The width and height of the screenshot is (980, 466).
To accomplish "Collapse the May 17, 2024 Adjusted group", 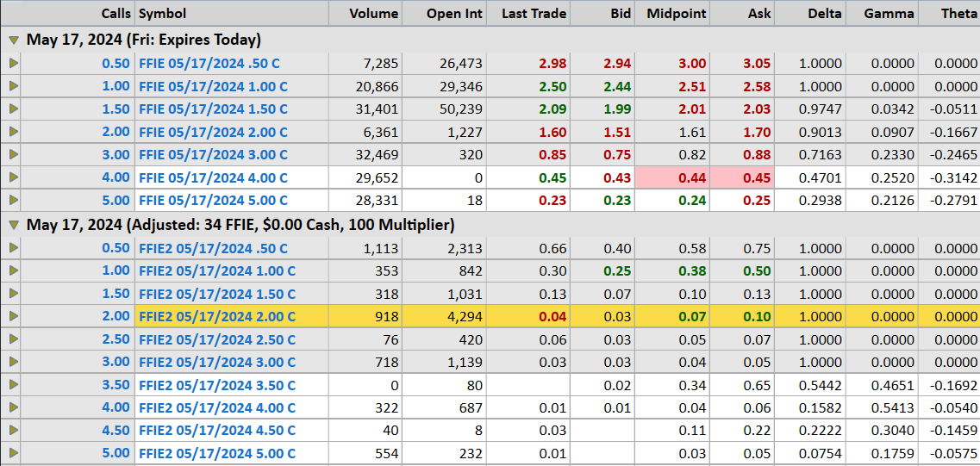I will point(14,225).
